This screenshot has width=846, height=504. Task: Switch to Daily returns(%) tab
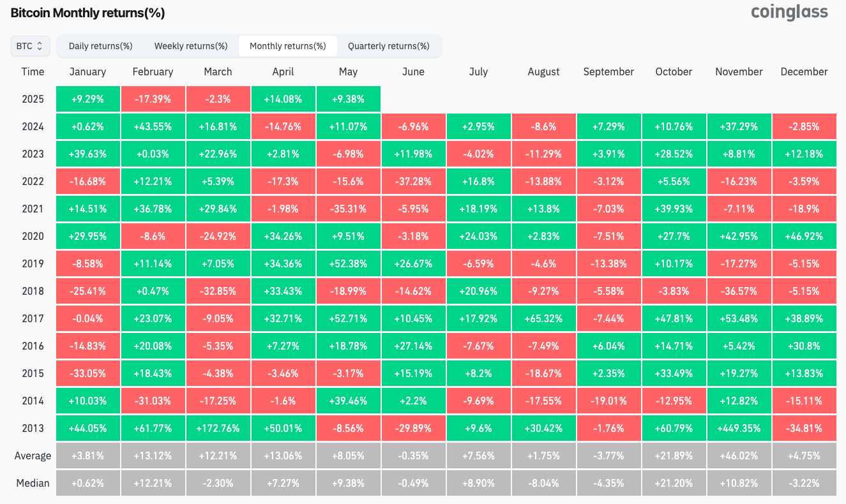pyautogui.click(x=100, y=46)
